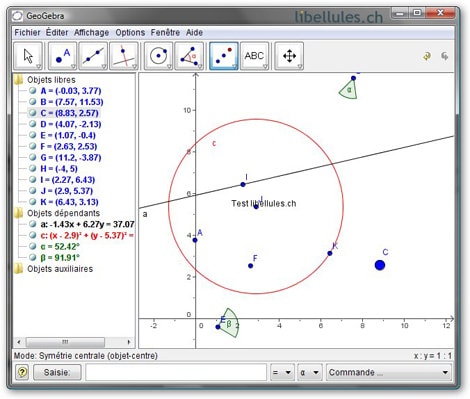This screenshot has width=470, height=399.
Task: Click point F in the drawing pad
Action: [x=251, y=266]
